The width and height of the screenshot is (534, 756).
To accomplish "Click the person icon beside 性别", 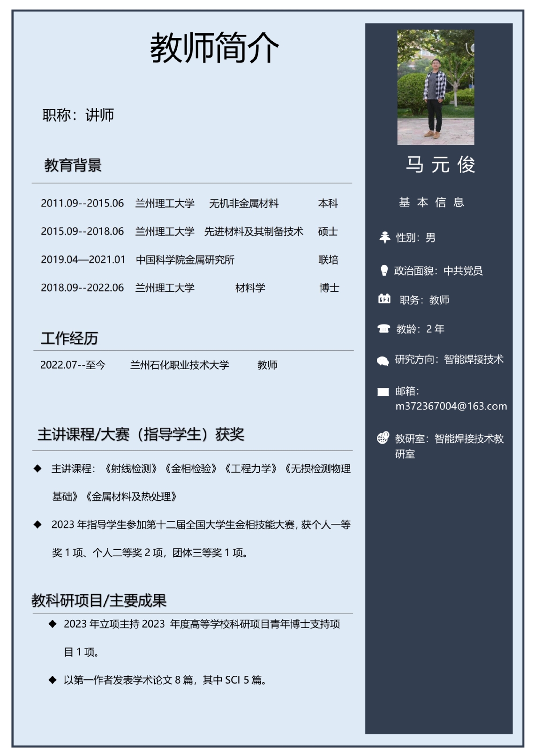I will [x=384, y=237].
